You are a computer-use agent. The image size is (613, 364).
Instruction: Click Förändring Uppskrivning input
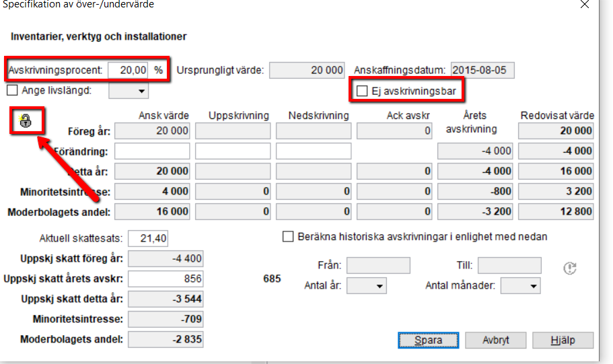(x=233, y=151)
